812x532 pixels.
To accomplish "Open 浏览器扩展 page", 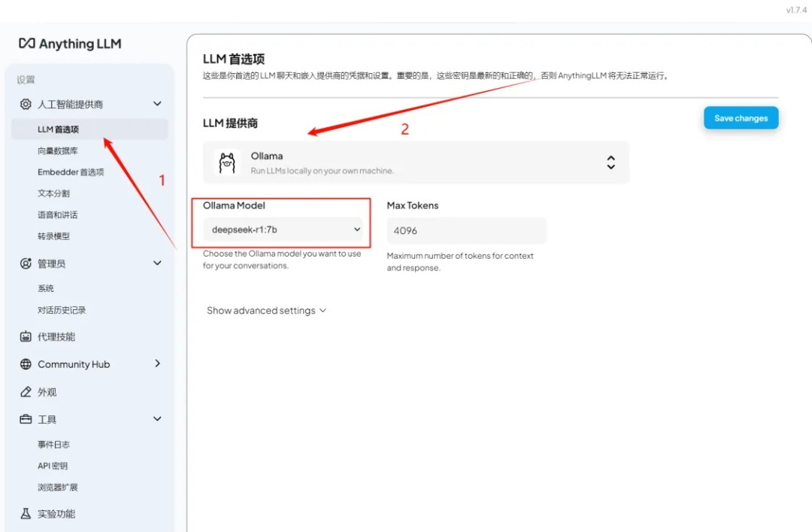I will coord(57,487).
